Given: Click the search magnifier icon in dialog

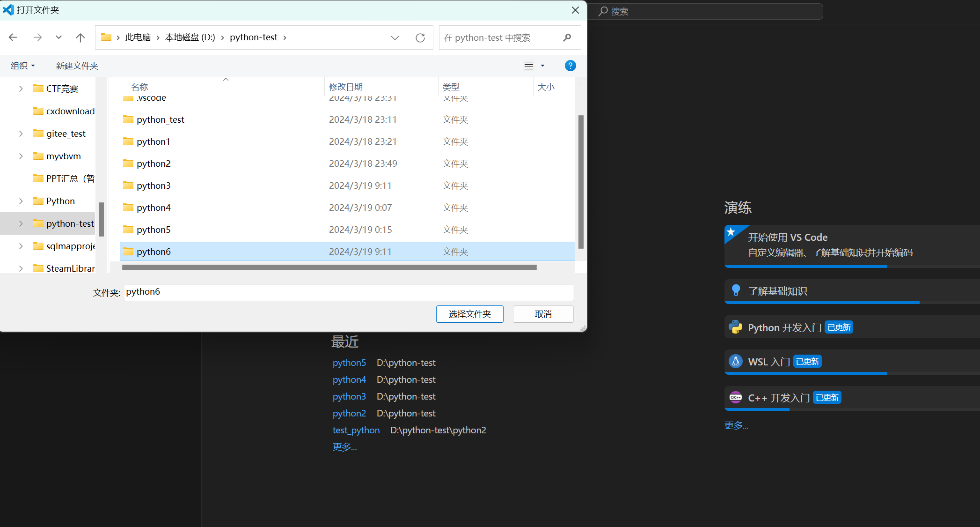Looking at the screenshot, I should click(x=567, y=37).
